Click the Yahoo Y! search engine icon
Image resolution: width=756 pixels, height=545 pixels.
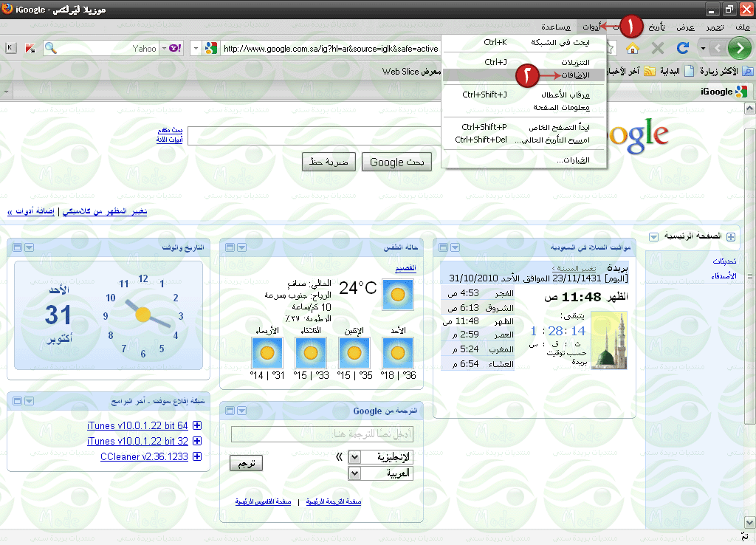(175, 48)
